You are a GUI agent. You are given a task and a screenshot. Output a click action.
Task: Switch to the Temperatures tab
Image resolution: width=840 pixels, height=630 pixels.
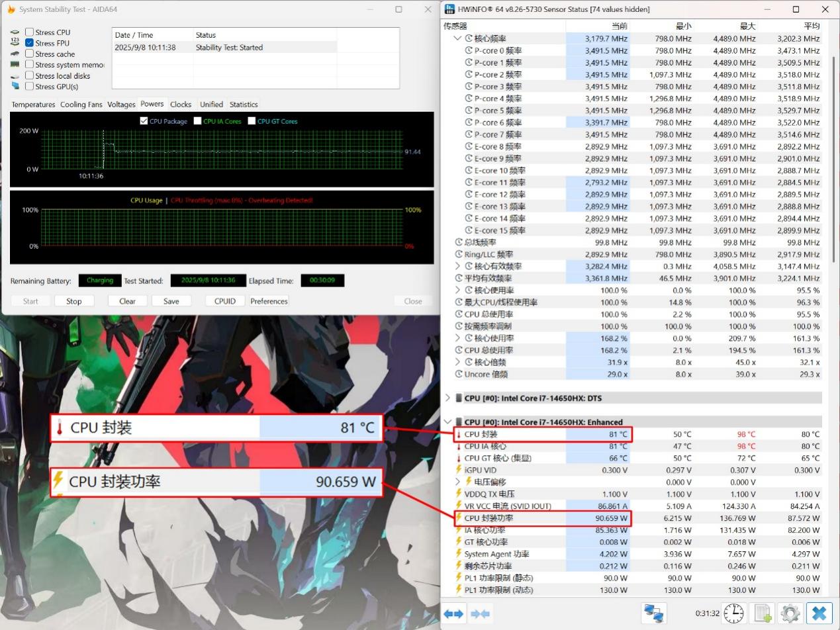pyautogui.click(x=33, y=105)
